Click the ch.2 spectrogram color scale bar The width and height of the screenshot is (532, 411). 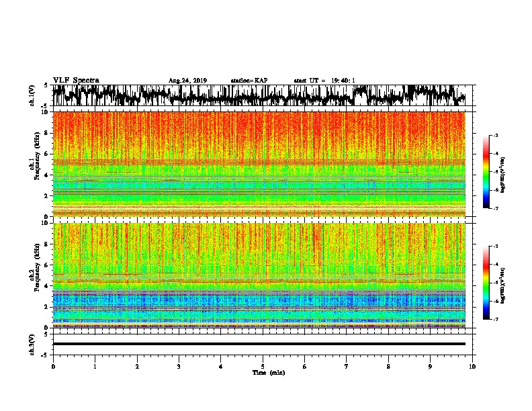pos(486,283)
